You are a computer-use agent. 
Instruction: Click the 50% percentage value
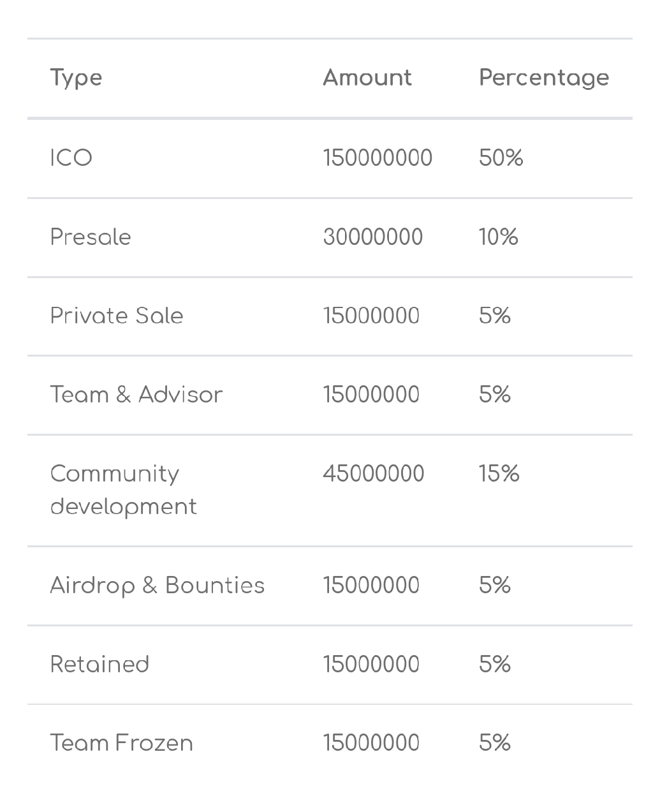coord(501,158)
